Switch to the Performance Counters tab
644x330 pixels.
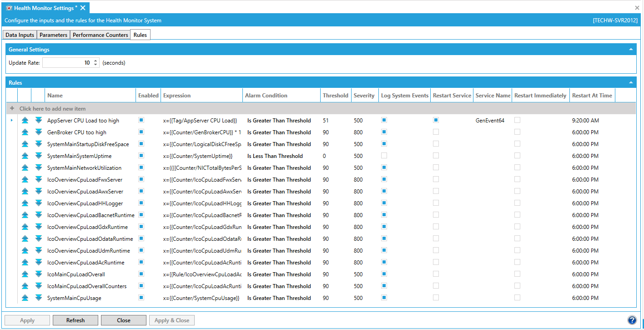pyautogui.click(x=101, y=35)
